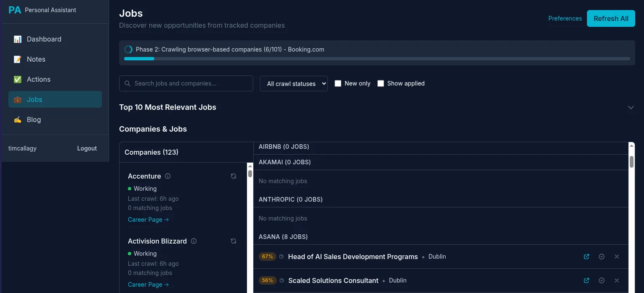Image resolution: width=644 pixels, height=293 pixels.
Task: Check the Show applied box
Action: click(x=381, y=83)
